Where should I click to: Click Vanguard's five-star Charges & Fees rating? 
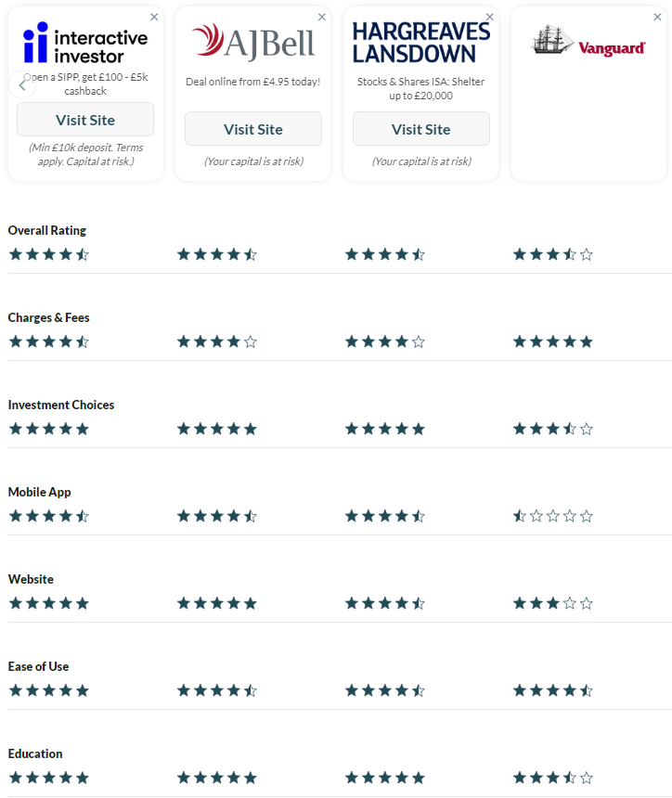pos(553,341)
